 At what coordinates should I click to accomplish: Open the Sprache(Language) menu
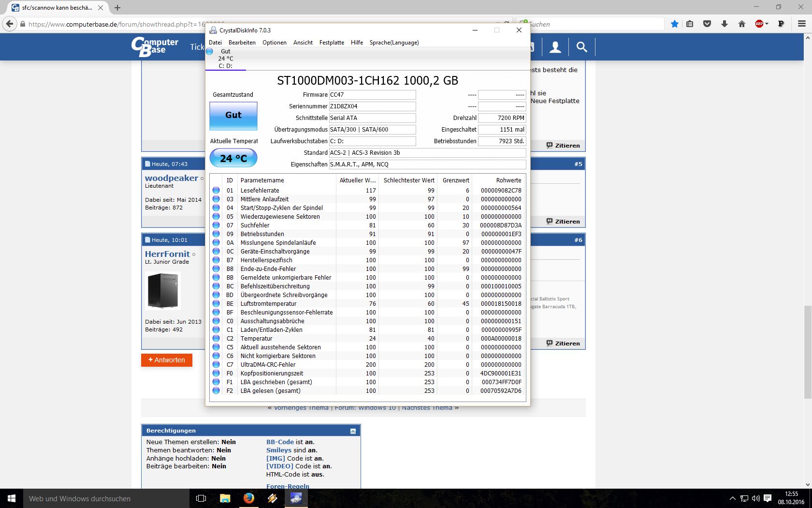tap(394, 43)
